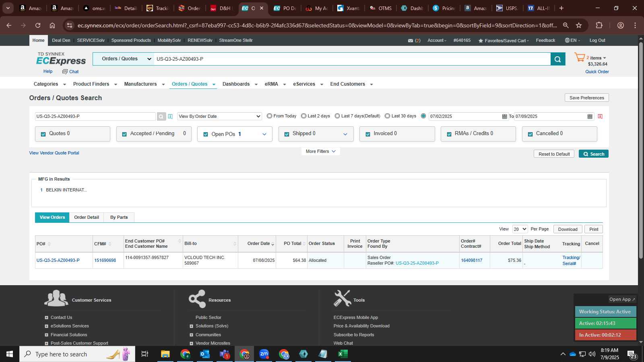Switch to the By Parts tab

119,218
